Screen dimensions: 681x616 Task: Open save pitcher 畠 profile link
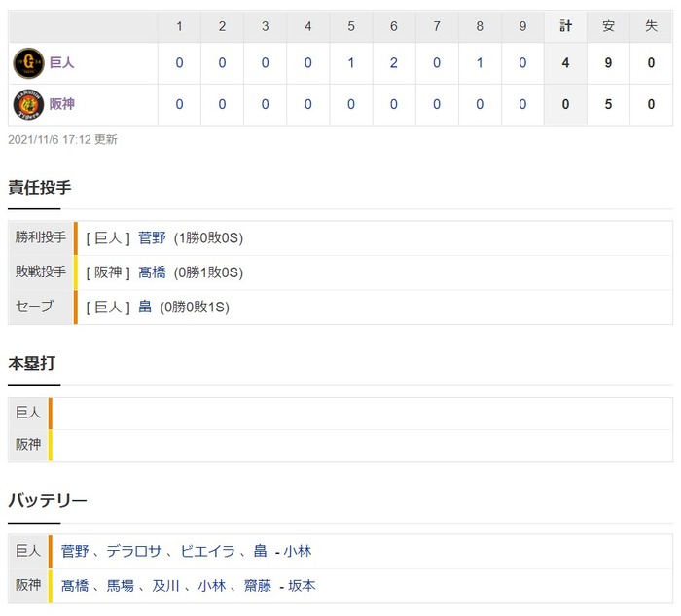(x=145, y=307)
